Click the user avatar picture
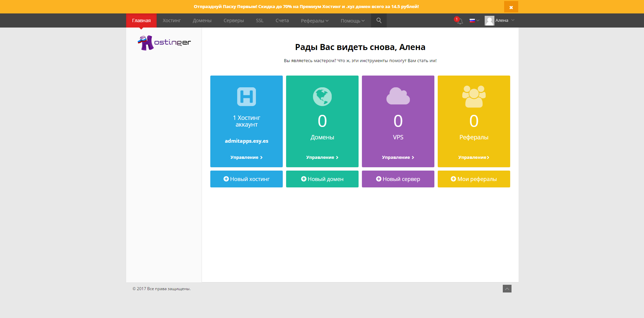The width and height of the screenshot is (644, 318). pos(489,21)
